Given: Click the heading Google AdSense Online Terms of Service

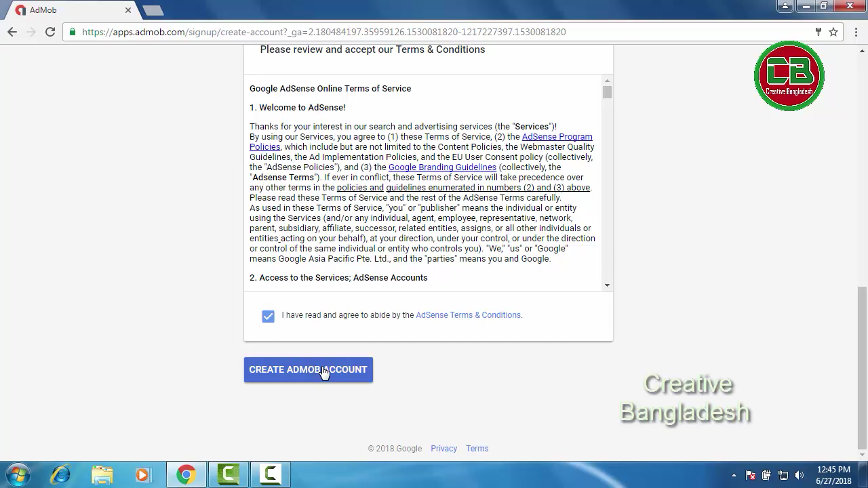Looking at the screenshot, I should (x=330, y=89).
